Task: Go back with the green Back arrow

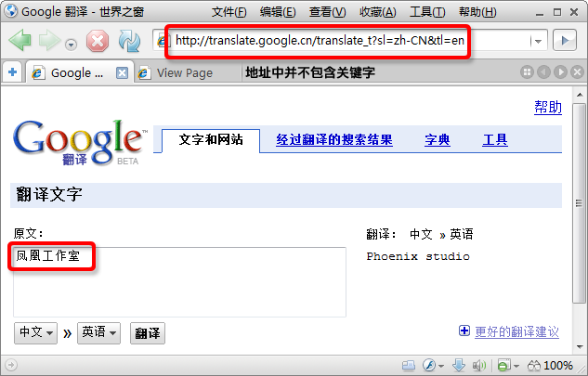Action: click(20, 41)
